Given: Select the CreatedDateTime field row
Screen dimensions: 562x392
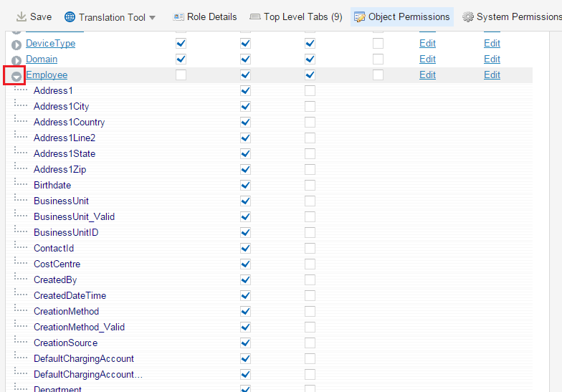Looking at the screenshot, I should tap(70, 296).
